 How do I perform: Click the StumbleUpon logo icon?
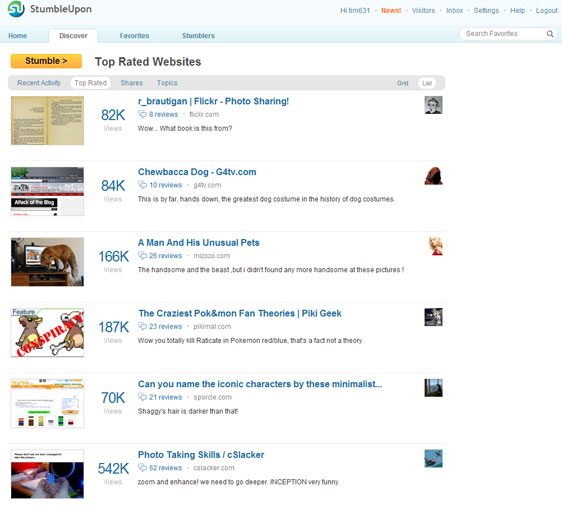(16, 9)
